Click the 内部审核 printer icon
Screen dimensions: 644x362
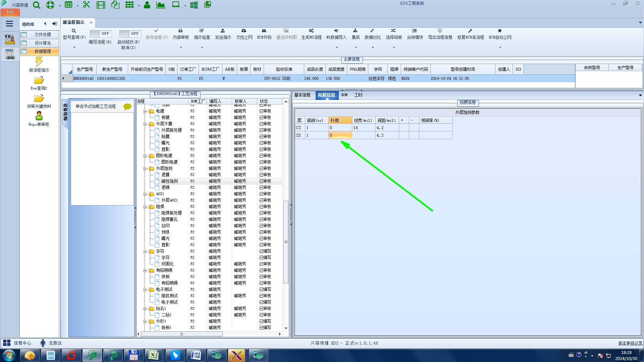[x=180, y=31]
